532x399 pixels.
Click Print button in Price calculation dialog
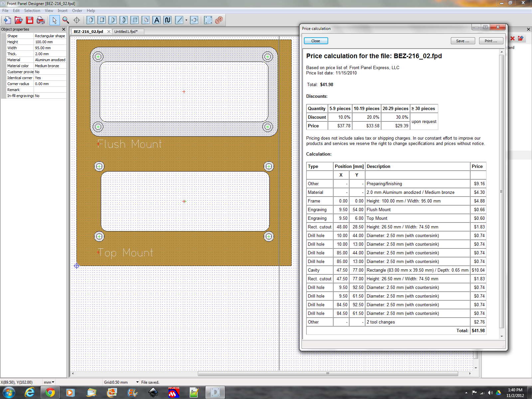tap(491, 41)
